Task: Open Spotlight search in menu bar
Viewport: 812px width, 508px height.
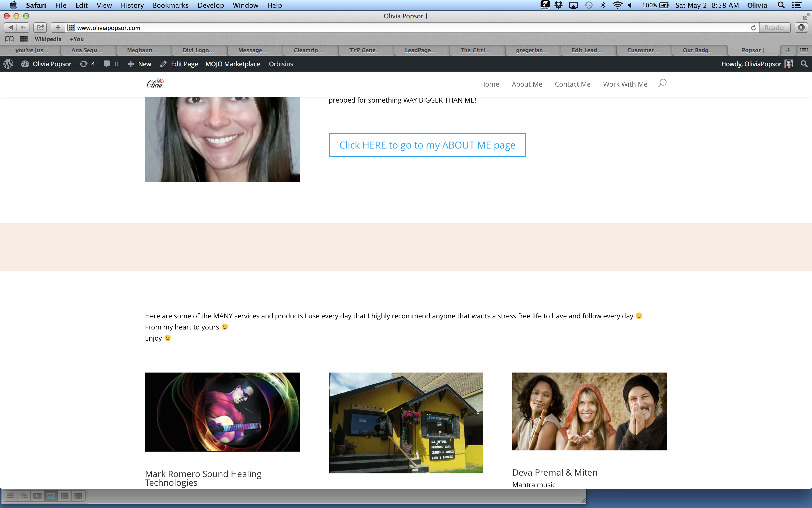Action: (x=781, y=5)
